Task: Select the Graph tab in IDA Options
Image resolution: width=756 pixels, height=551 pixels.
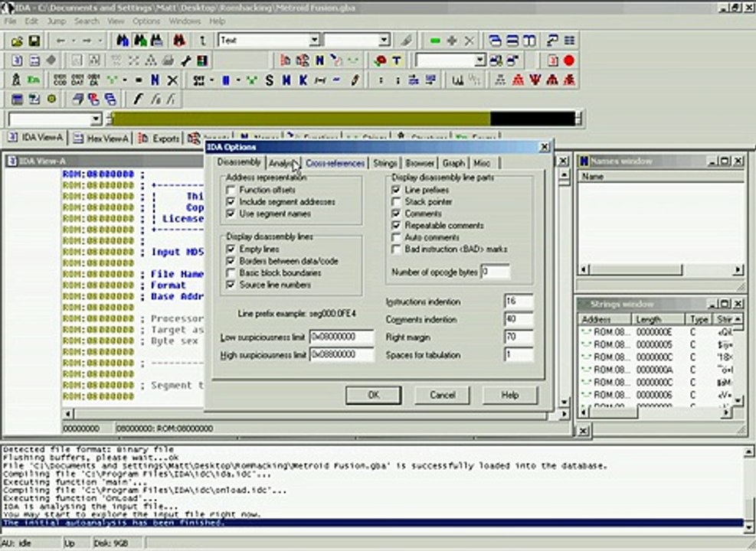Action: 453,164
